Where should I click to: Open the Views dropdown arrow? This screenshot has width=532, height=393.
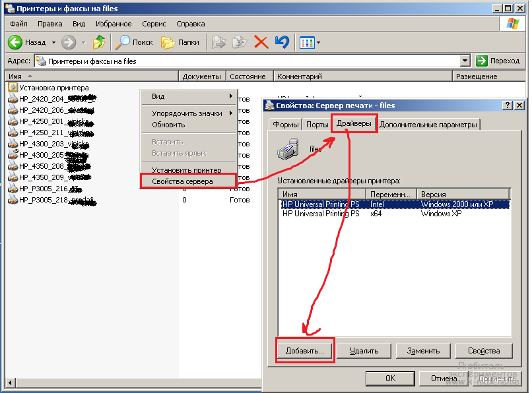tap(318, 43)
